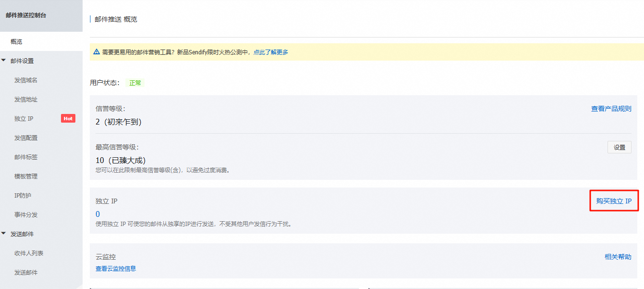This screenshot has height=289, width=644.
Task: Collapse the 发送邮件 section arrow
Action: (x=4, y=234)
